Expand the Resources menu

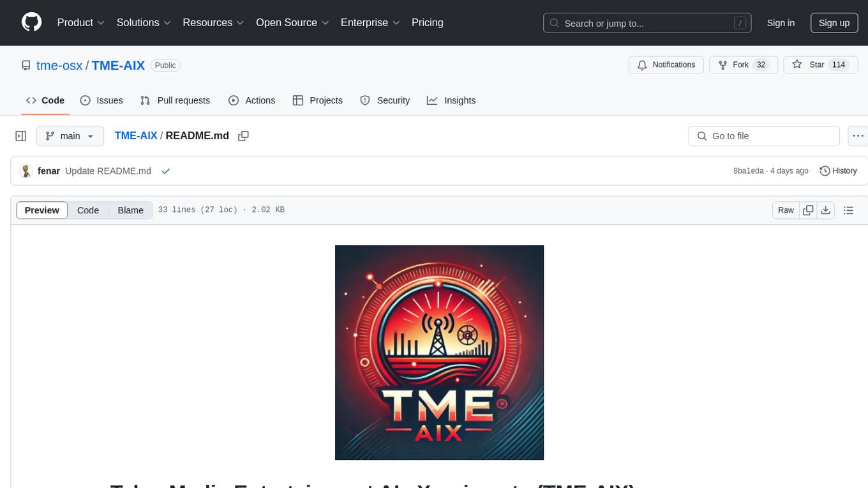point(213,22)
